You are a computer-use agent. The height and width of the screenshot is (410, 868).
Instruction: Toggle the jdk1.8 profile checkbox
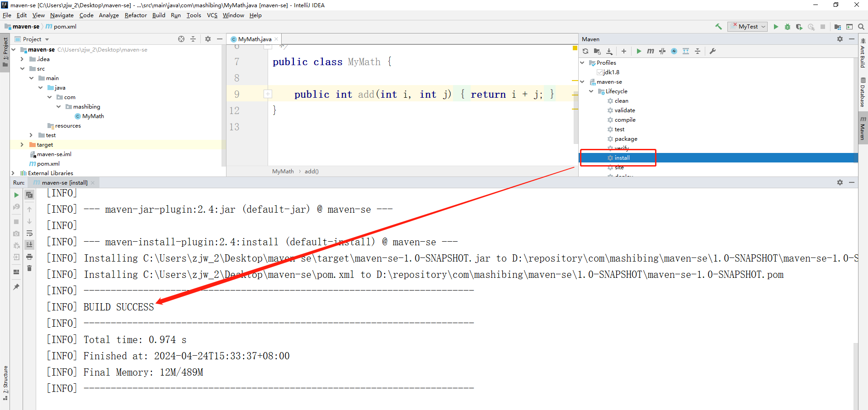(x=599, y=72)
